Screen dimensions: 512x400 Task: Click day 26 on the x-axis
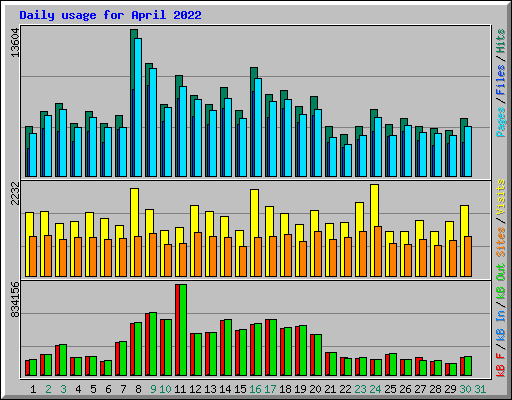pos(405,389)
